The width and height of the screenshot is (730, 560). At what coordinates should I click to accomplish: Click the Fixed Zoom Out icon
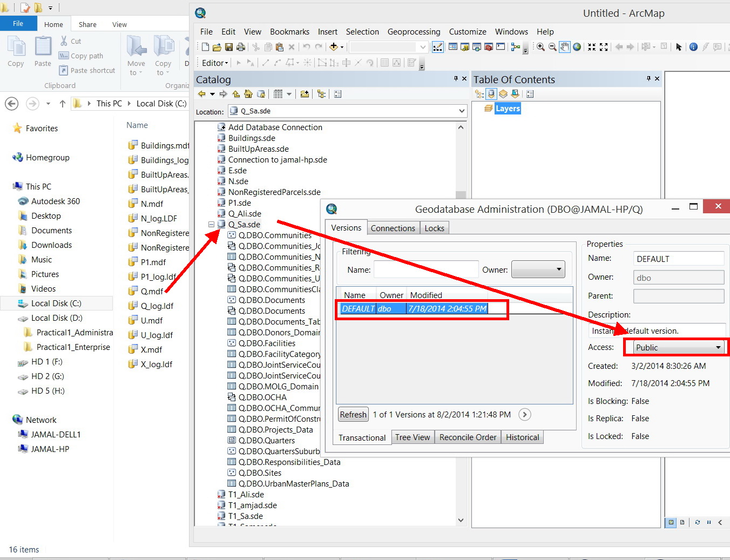point(604,47)
